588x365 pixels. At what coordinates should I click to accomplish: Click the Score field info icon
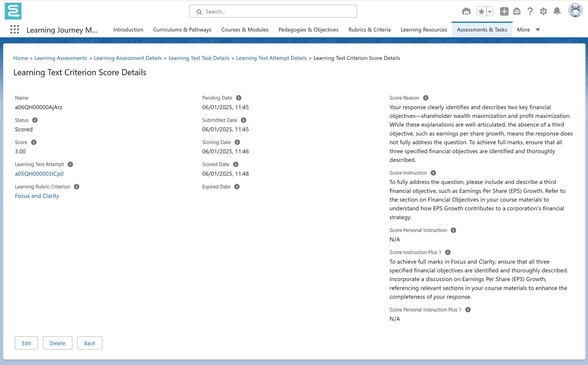tap(33, 142)
